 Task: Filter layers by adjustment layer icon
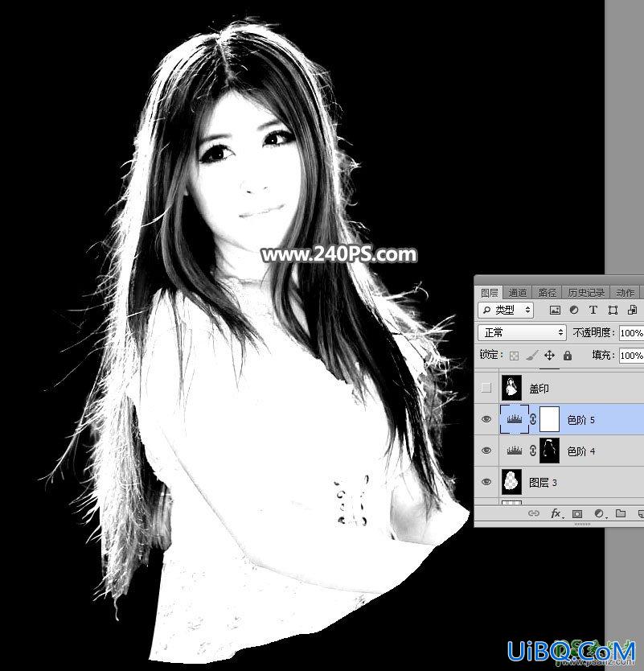pyautogui.click(x=574, y=311)
